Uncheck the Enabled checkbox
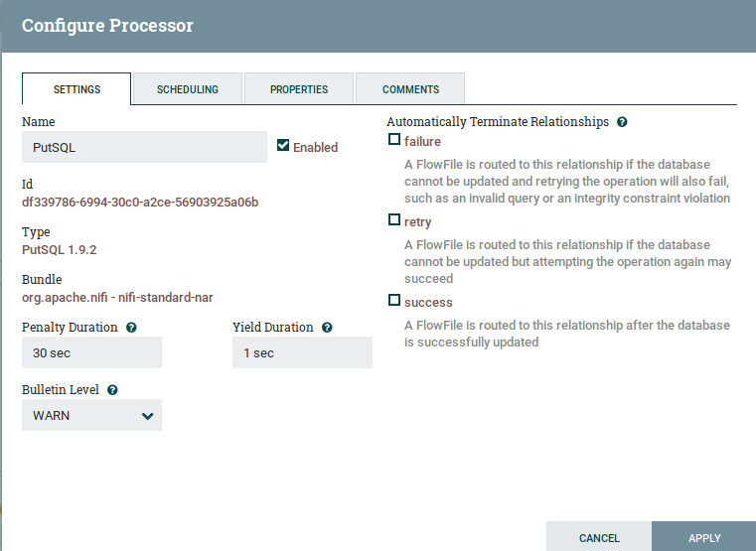This screenshot has width=756, height=551. pyautogui.click(x=283, y=145)
